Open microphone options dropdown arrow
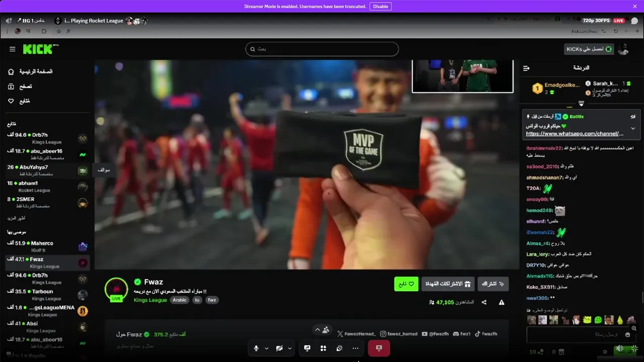Screen dimensions: 644x362 [x=267, y=348]
